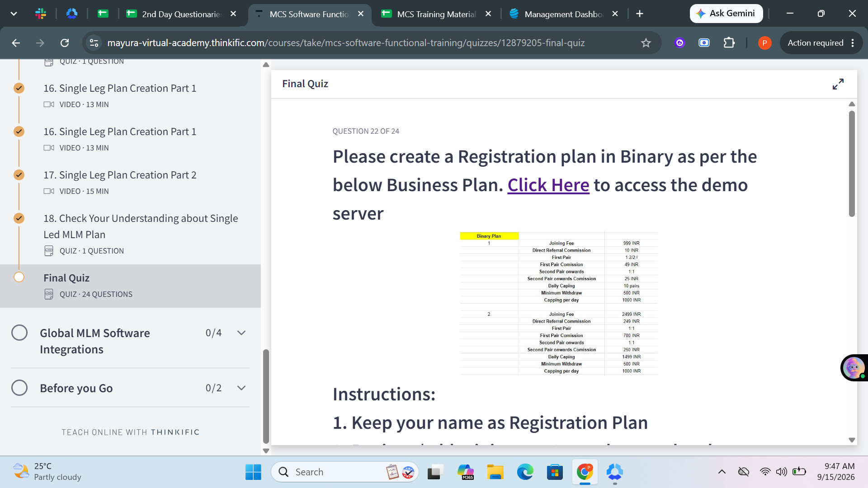Screen dimensions: 868x488
Task: View site information icon in address bar
Action: pyautogui.click(x=94, y=43)
